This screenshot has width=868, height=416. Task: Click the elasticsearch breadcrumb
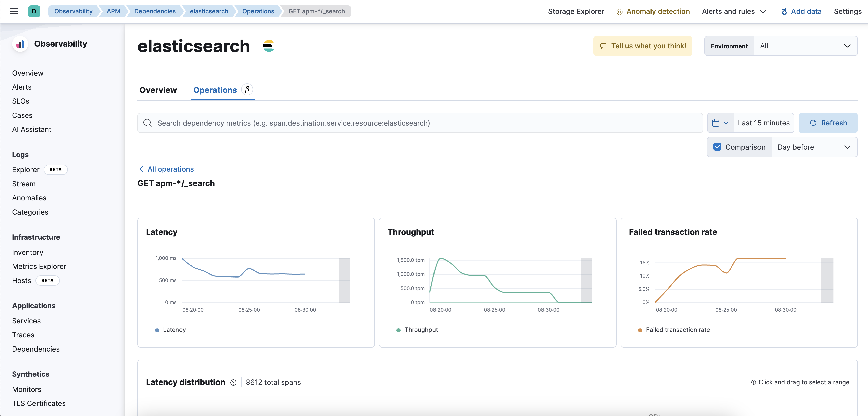[x=209, y=12]
